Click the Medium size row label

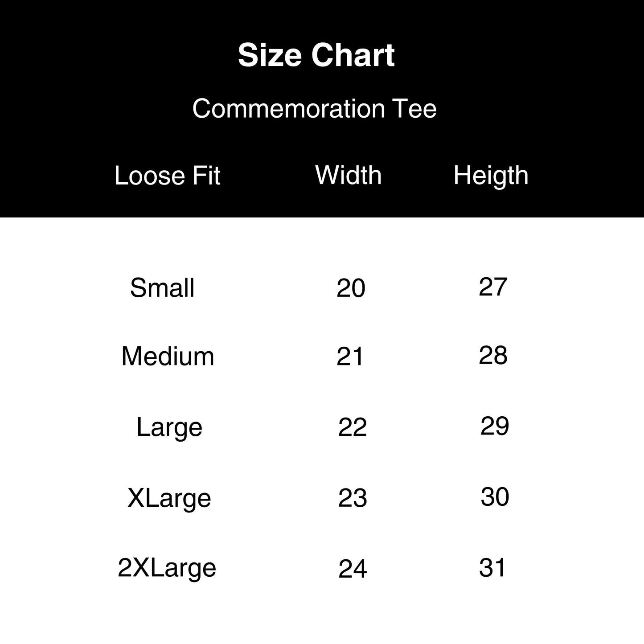click(x=168, y=357)
